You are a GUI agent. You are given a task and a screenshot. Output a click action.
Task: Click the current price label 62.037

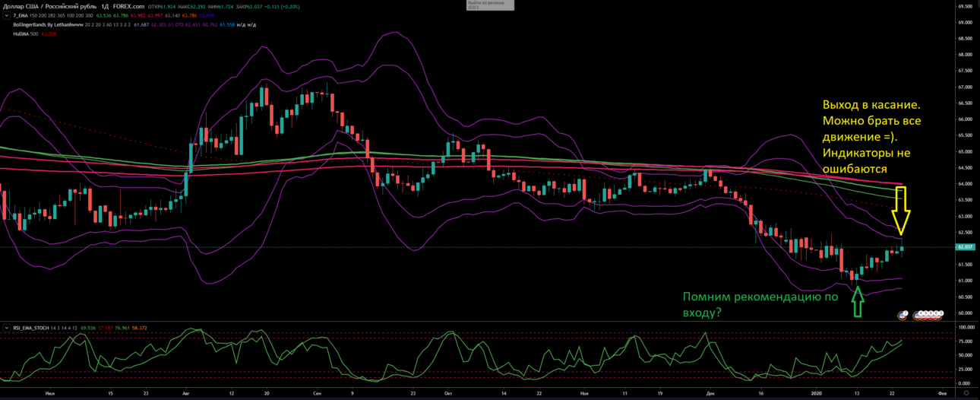(x=966, y=246)
